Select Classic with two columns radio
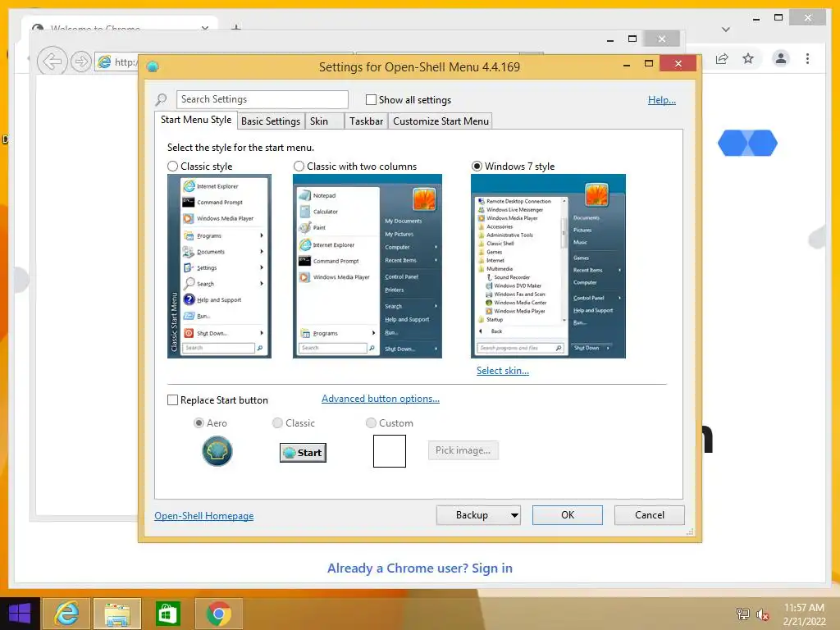The image size is (840, 630). coord(299,166)
